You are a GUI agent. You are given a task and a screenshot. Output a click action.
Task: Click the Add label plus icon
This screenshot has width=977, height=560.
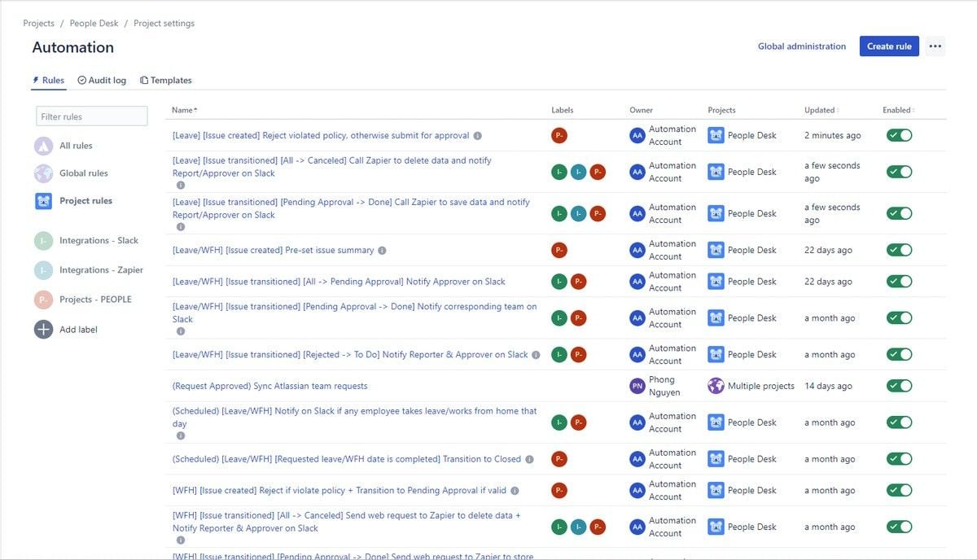tap(43, 330)
